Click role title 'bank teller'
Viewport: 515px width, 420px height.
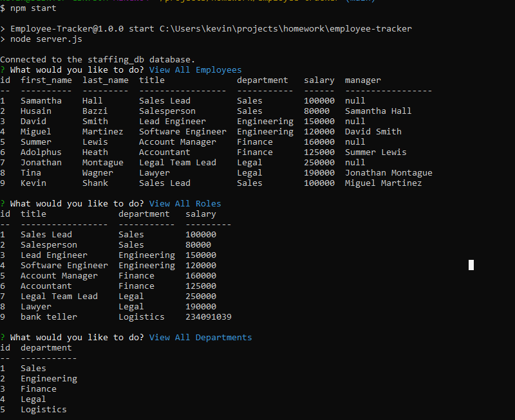(49, 317)
